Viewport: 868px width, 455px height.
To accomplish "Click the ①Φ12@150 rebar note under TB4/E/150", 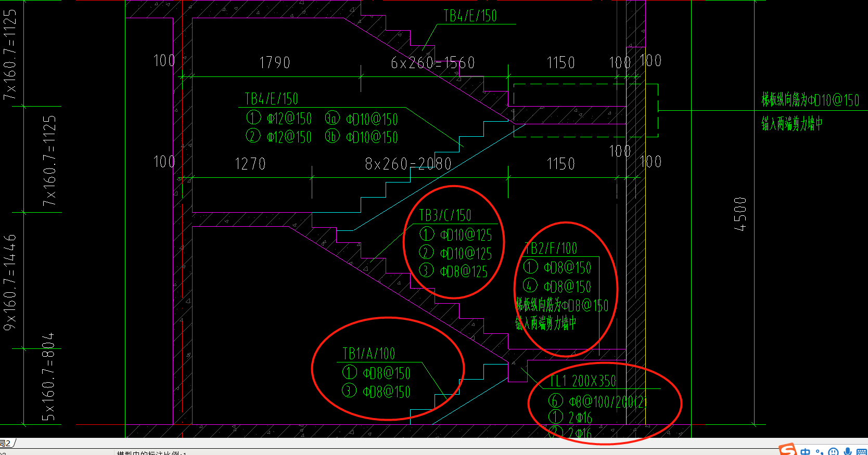I will pyautogui.click(x=279, y=118).
